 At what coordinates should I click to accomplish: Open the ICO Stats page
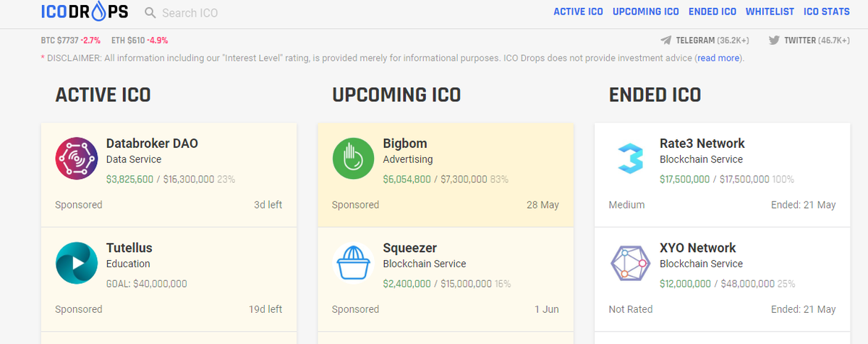(x=827, y=12)
